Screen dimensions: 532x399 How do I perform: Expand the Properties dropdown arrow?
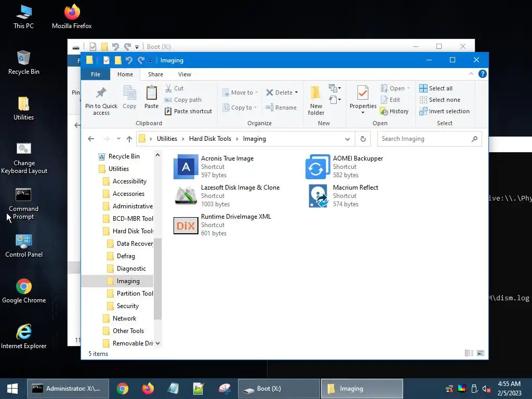[363, 113]
